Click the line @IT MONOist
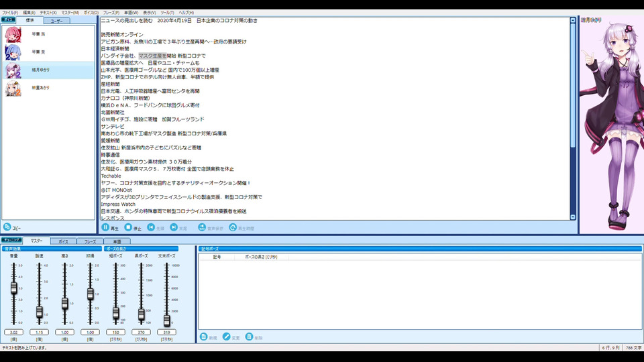Viewport: 644px width, 362px height. click(116, 190)
